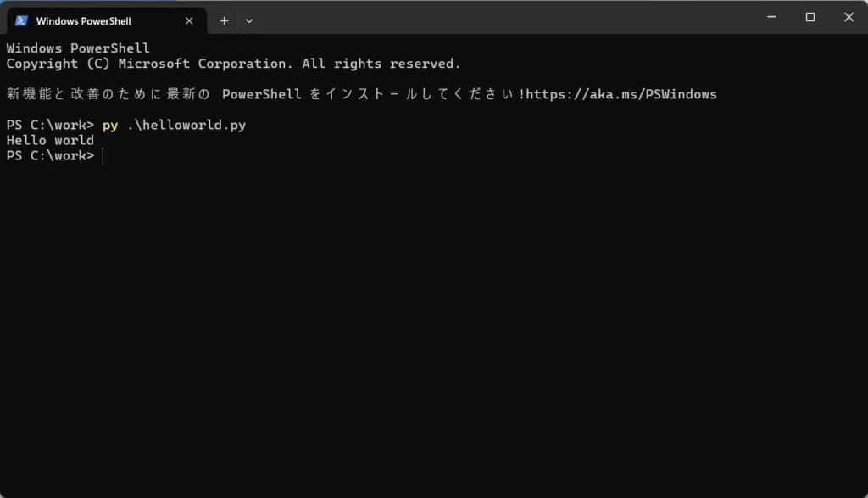868x498 pixels.
Task: Click the empty tab bar area
Action: coord(466,20)
